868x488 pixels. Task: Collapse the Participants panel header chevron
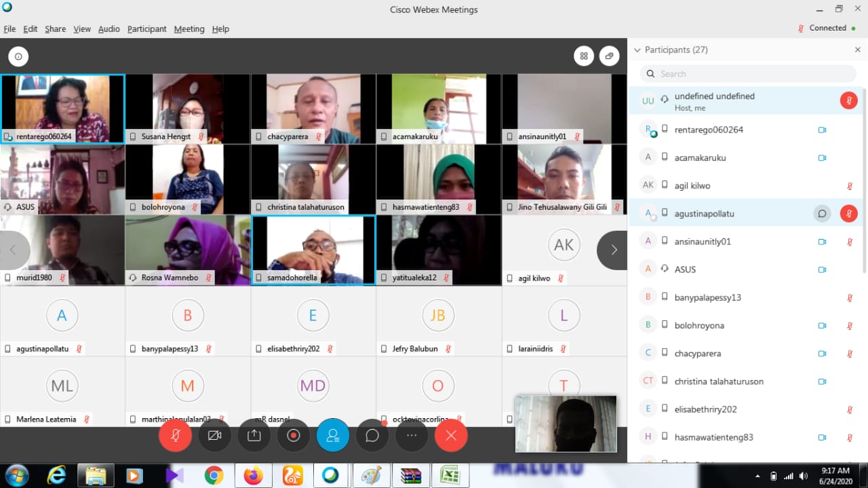point(637,50)
